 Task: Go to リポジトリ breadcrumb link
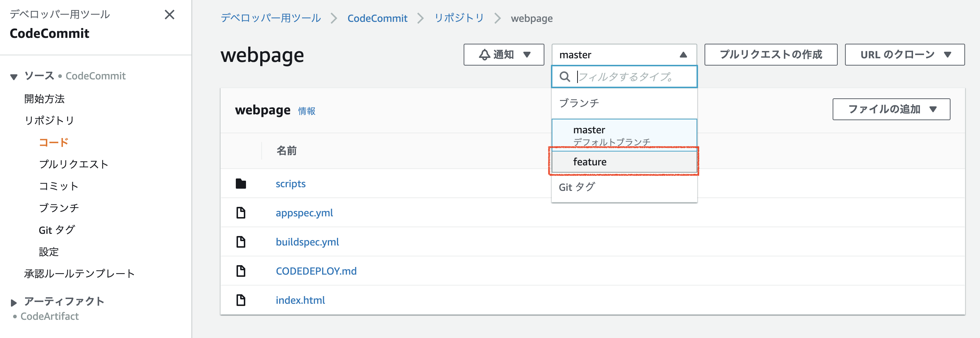pyautogui.click(x=459, y=18)
